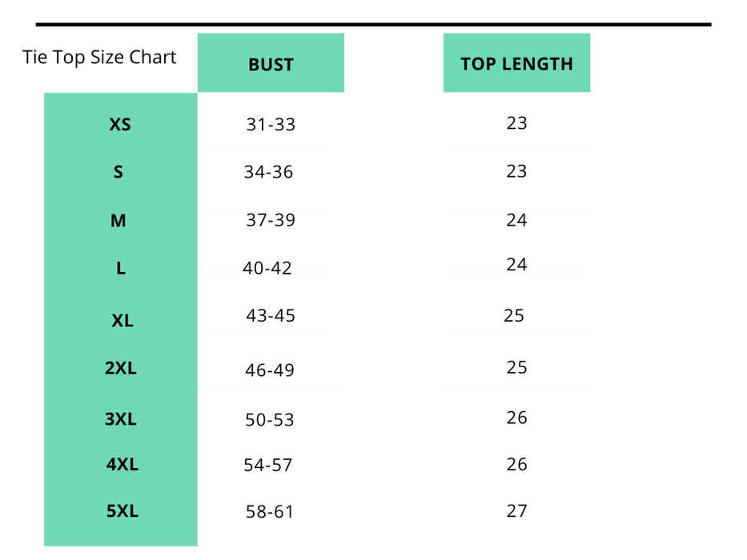This screenshot has width=747, height=560.
Task: Select the 5XL size row label
Action: tap(122, 511)
